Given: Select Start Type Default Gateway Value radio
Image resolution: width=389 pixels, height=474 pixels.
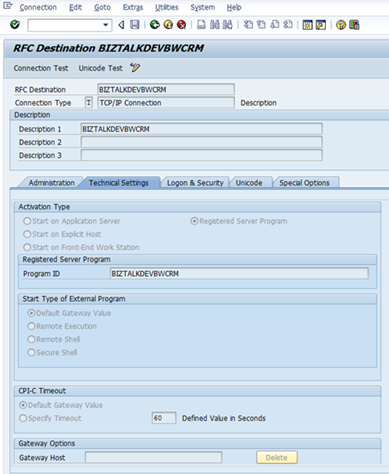Looking at the screenshot, I should coord(31,313).
